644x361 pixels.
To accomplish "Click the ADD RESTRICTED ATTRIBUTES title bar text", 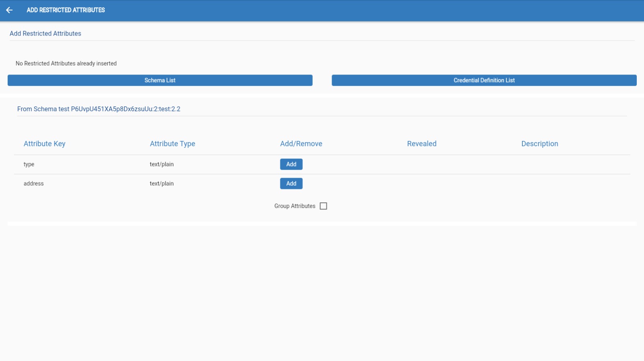I will tap(66, 10).
